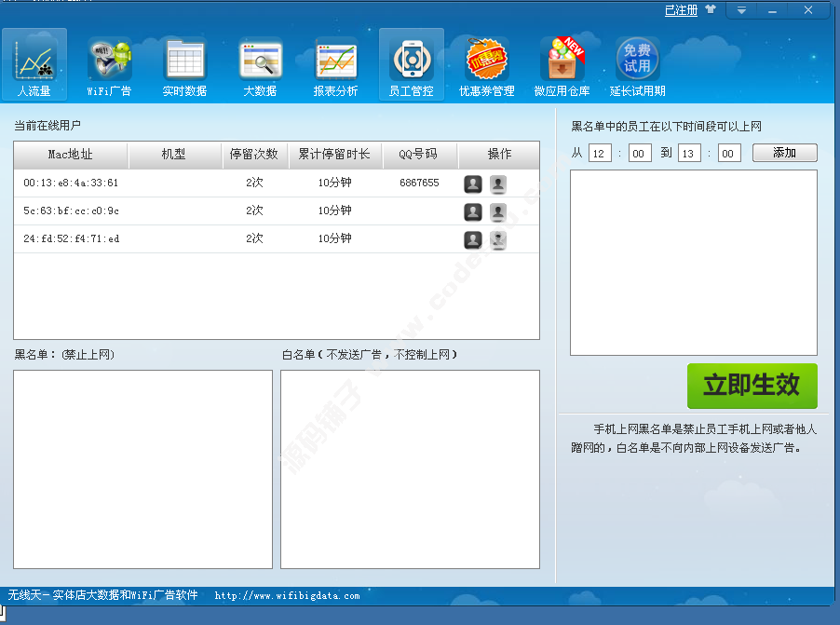Sort by the 累计停留时长 column header
This screenshot has height=625, width=840.
click(335, 155)
